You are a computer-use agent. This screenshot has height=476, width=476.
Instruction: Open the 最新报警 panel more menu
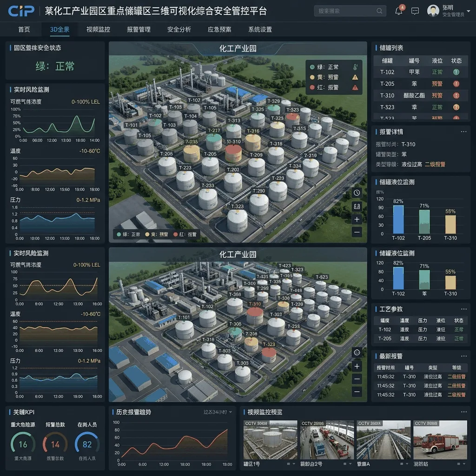463,356
